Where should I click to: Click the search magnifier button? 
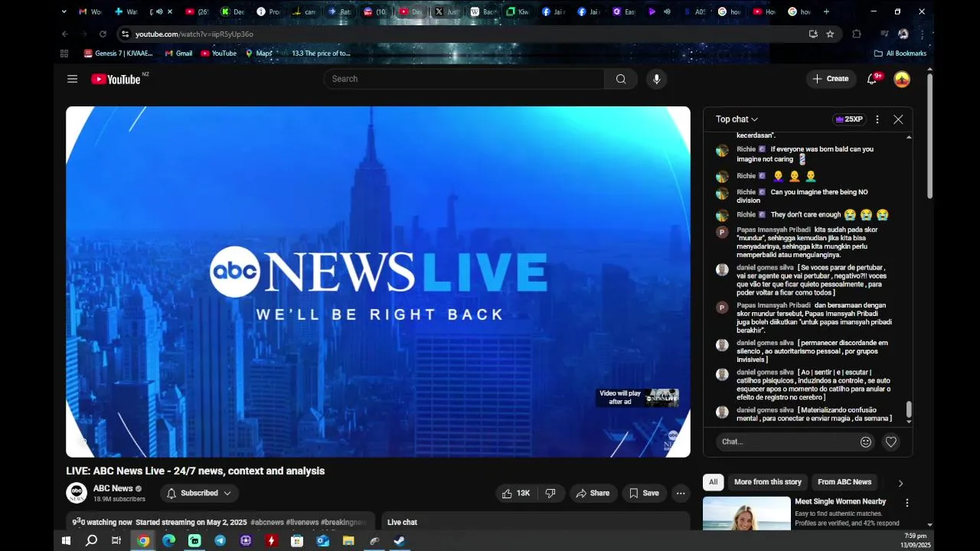click(x=621, y=79)
